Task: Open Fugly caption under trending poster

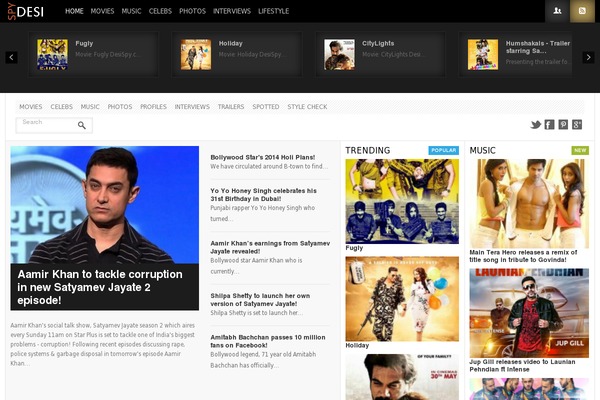Action: [x=354, y=248]
